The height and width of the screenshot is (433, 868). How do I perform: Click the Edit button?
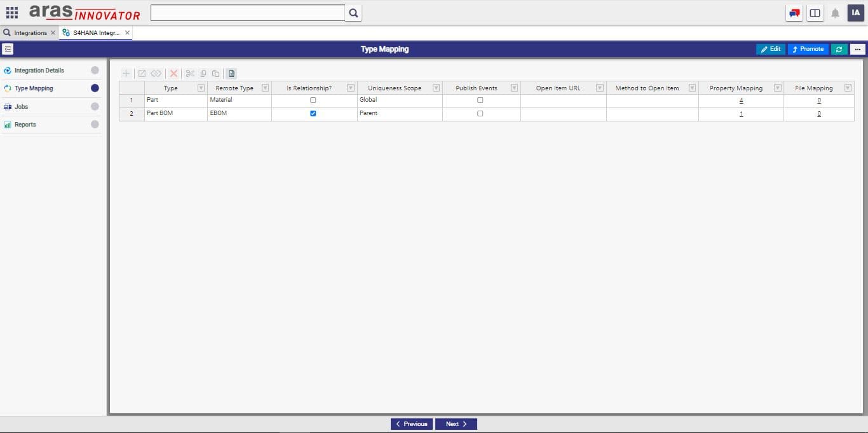point(771,49)
